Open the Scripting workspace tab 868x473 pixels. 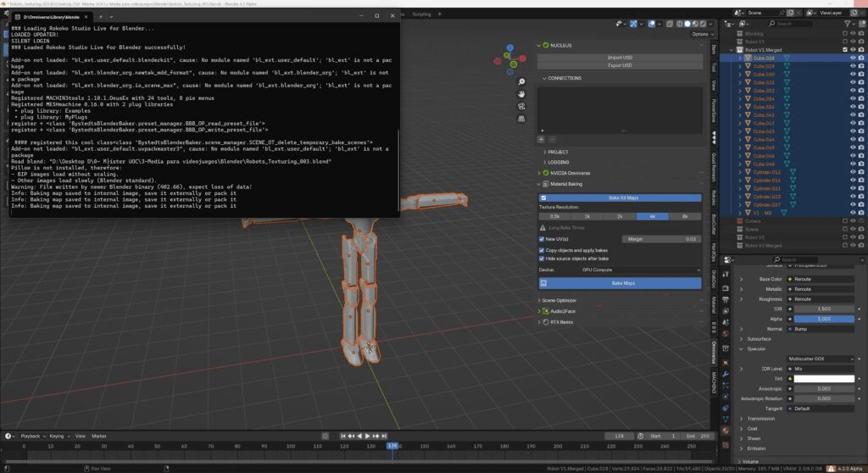421,14
